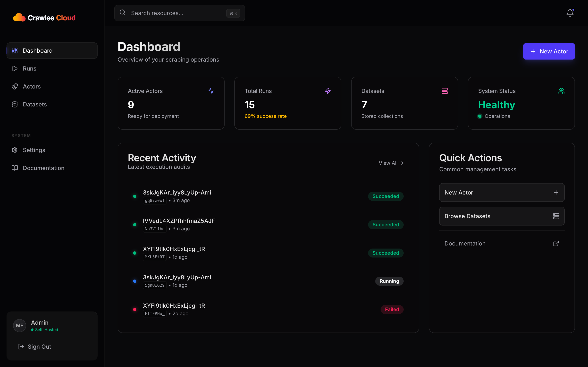
Task: Click the ME avatar for Admin
Action: tap(19, 325)
